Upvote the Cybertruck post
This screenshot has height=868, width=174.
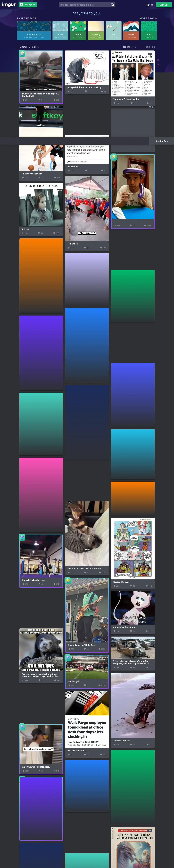pyautogui.click(x=115, y=667)
